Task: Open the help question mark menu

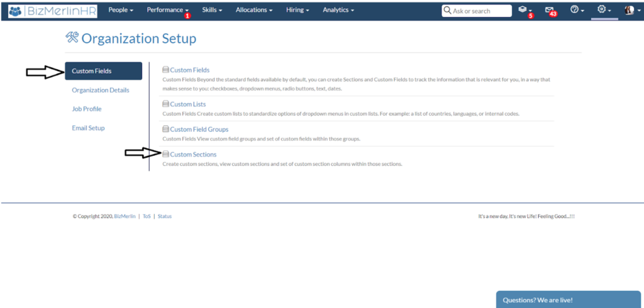Action: 577,10
